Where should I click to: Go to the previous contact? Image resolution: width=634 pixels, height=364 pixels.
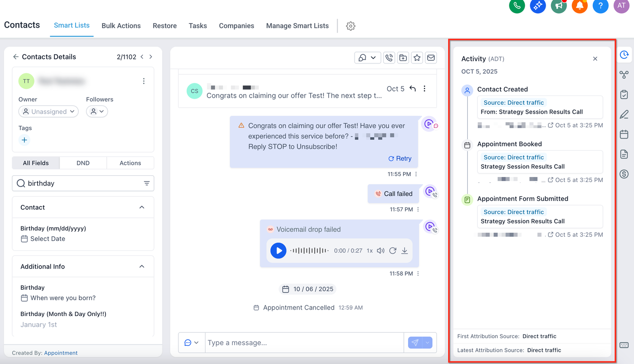click(x=142, y=57)
